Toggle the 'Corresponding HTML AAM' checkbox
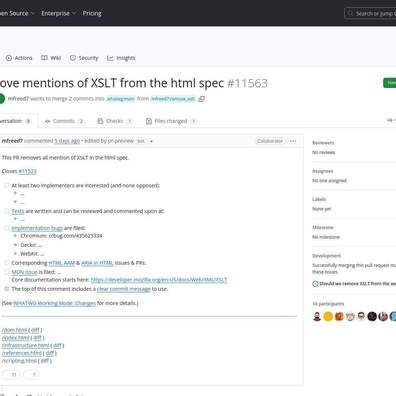The height and width of the screenshot is (396, 396). tap(7, 263)
